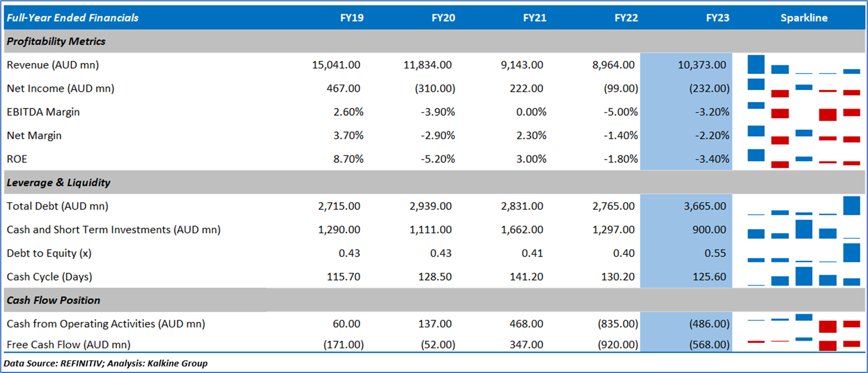The height and width of the screenshot is (373, 868).
Task: Click the Revenue row sparkline chart
Action: 803,65
